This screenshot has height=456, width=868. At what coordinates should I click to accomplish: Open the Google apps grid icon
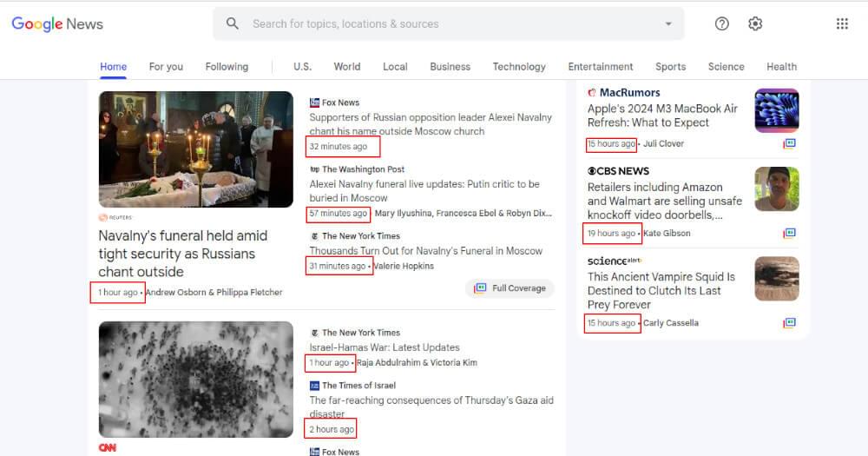[842, 23]
